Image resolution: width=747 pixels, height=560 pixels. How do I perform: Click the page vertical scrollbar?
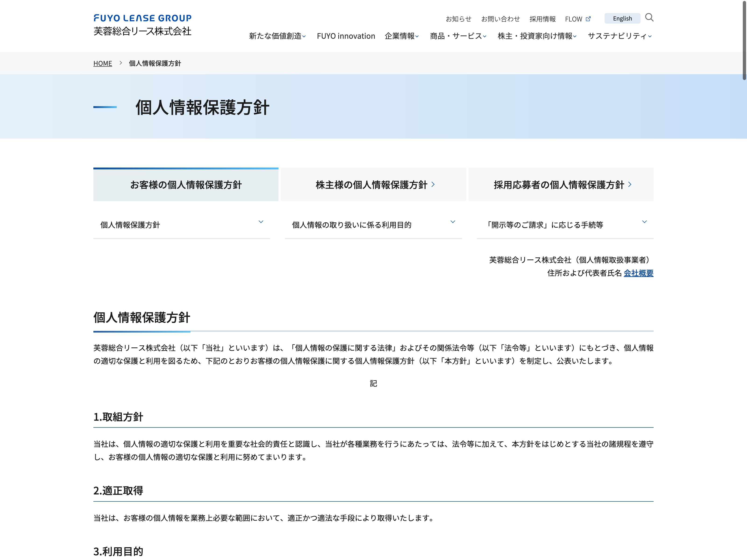(x=744, y=41)
